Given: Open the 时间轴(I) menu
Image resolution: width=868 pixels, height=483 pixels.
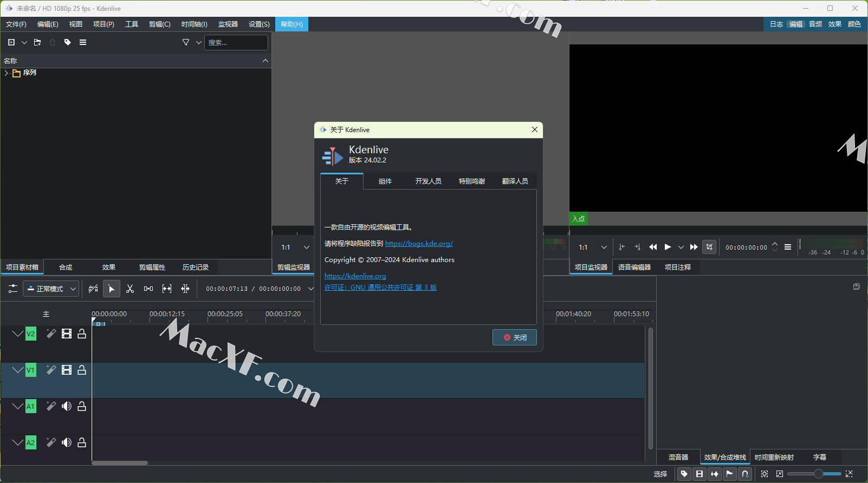Looking at the screenshot, I should coord(195,24).
